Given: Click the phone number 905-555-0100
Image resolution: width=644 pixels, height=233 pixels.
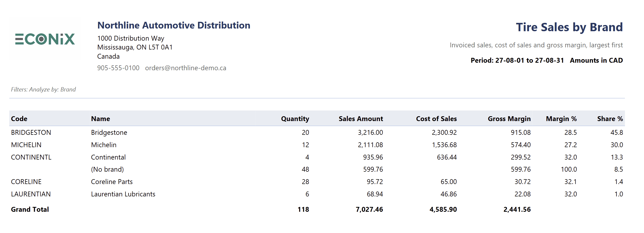Looking at the screenshot, I should (x=118, y=68).
